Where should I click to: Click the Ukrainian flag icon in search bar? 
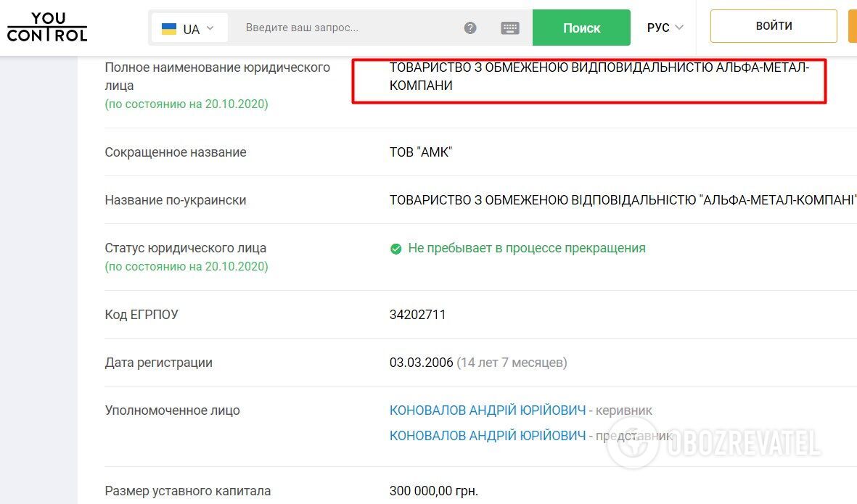click(169, 28)
